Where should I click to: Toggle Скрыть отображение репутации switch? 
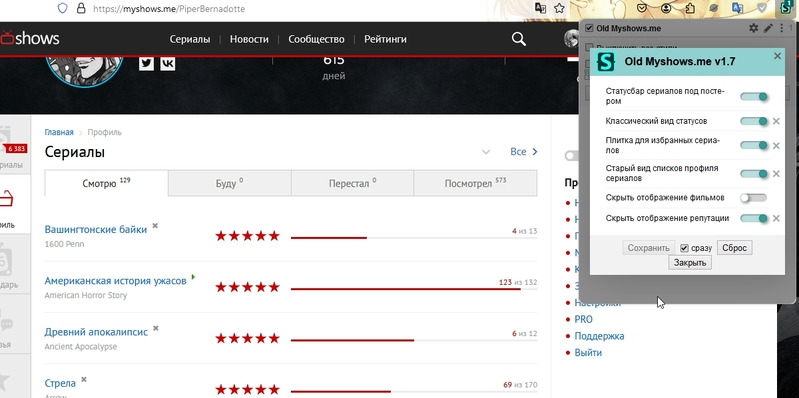[754, 219]
